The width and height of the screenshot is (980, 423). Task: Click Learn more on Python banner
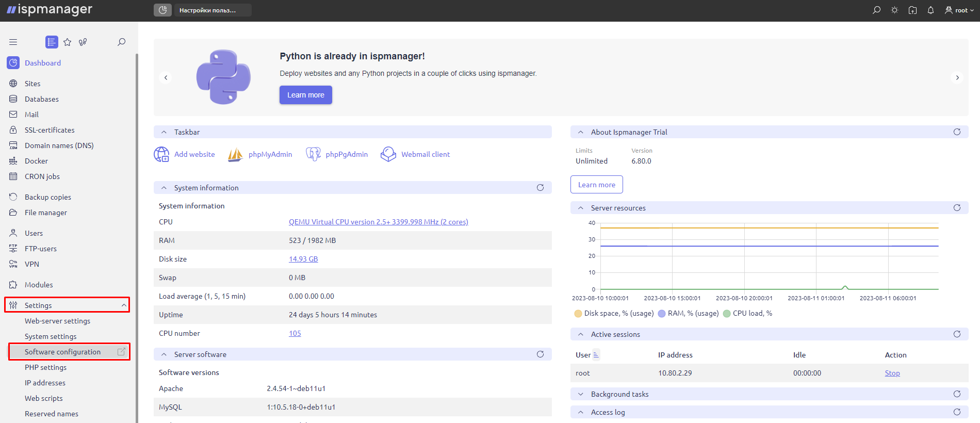pyautogui.click(x=306, y=95)
